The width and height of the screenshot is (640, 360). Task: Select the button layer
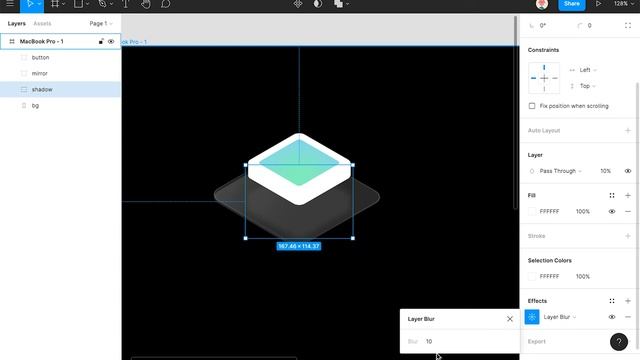pyautogui.click(x=60, y=58)
